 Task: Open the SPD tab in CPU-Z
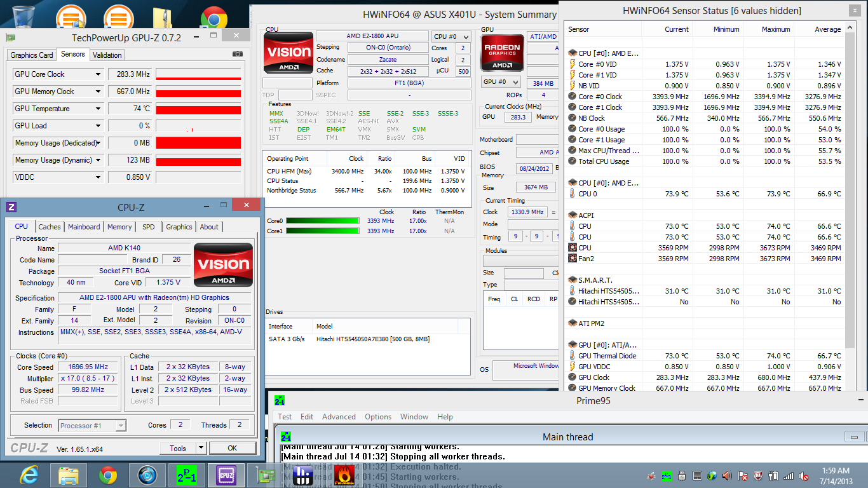pyautogui.click(x=149, y=227)
